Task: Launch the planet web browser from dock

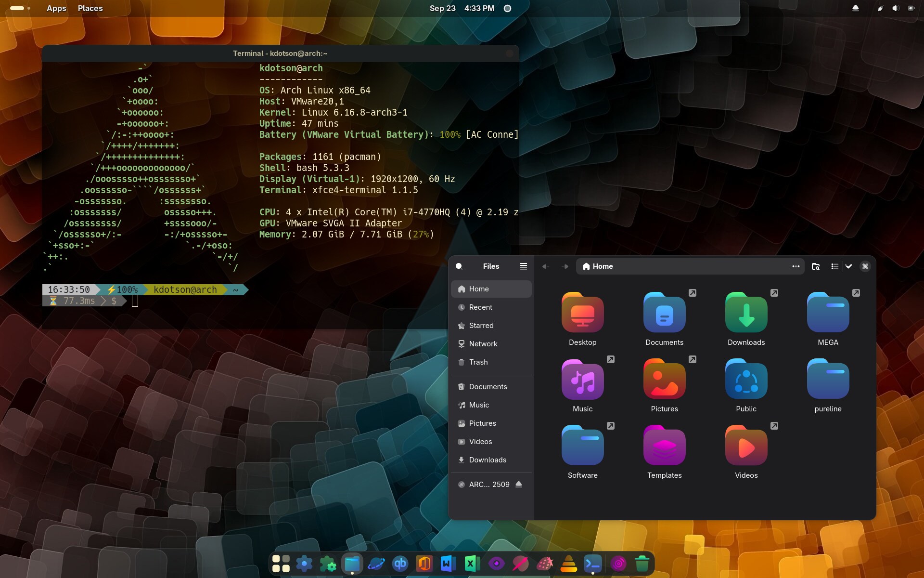Action: point(376,563)
